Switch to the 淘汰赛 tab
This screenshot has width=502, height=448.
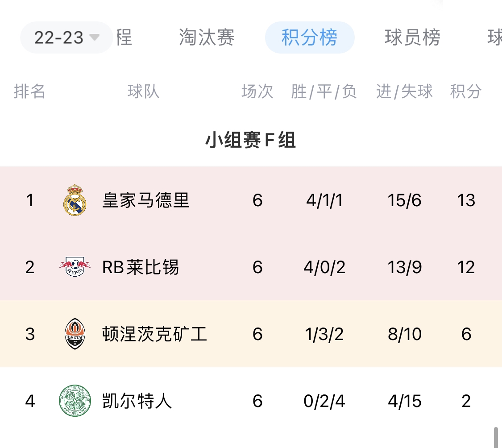pos(207,37)
